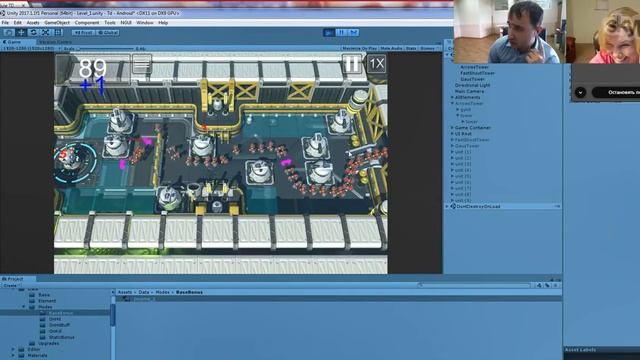Click the in-game pause button
Viewport: 640px width, 360px height.
pyautogui.click(x=352, y=64)
